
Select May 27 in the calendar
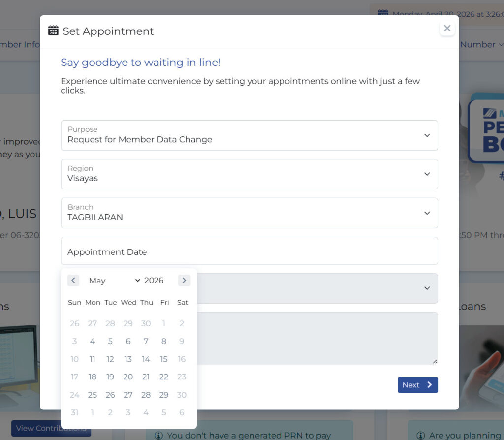pos(128,395)
